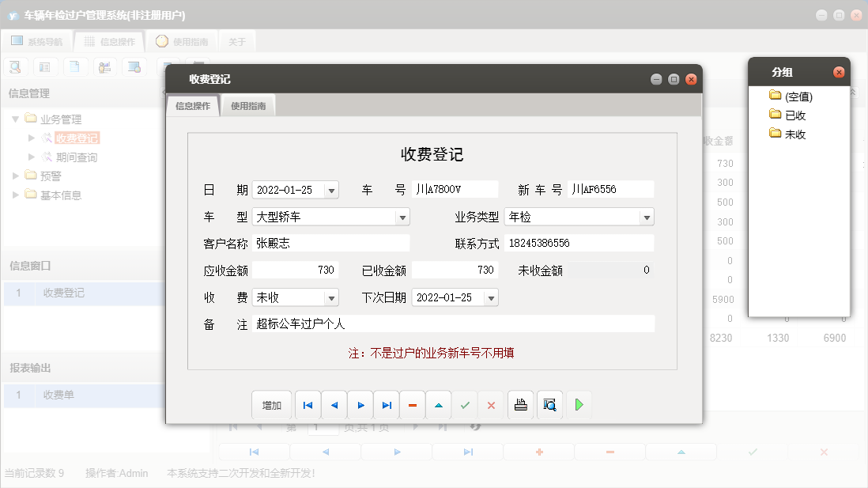Navigate to the first record
Viewport: 868px width, 488px height.
click(x=308, y=404)
